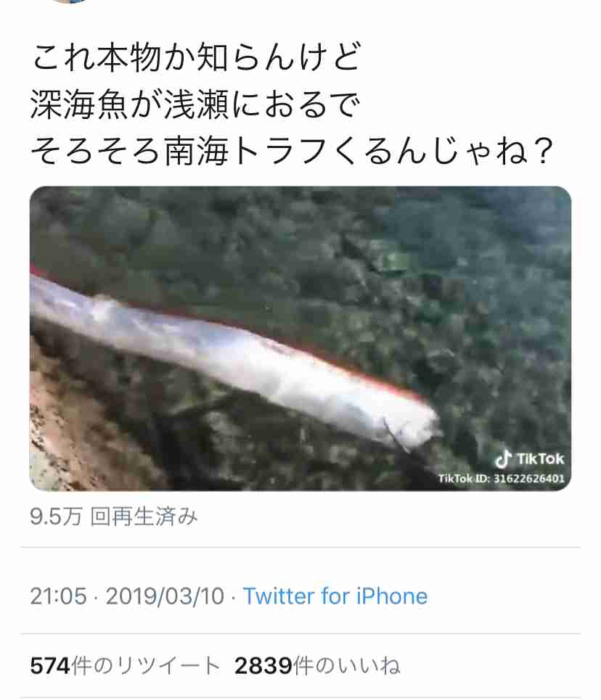601x700 pixels.
Task: Tap the bold number 574
Action: [x=50, y=666]
